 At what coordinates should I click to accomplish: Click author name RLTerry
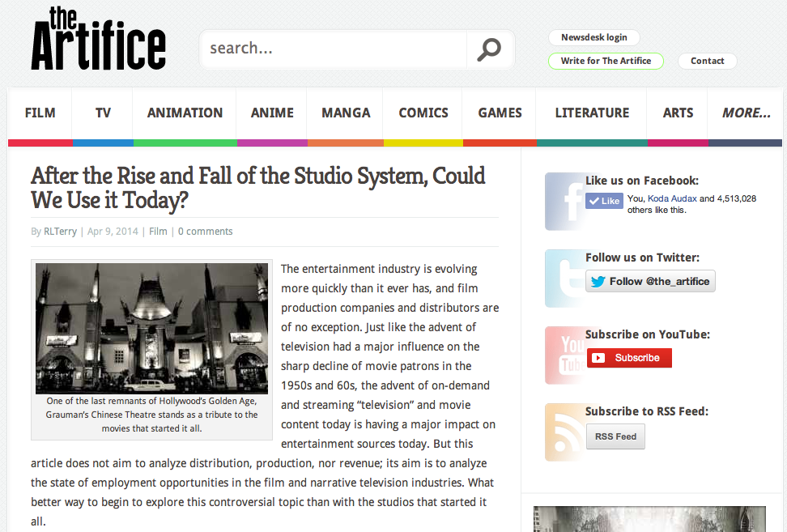pyautogui.click(x=60, y=232)
